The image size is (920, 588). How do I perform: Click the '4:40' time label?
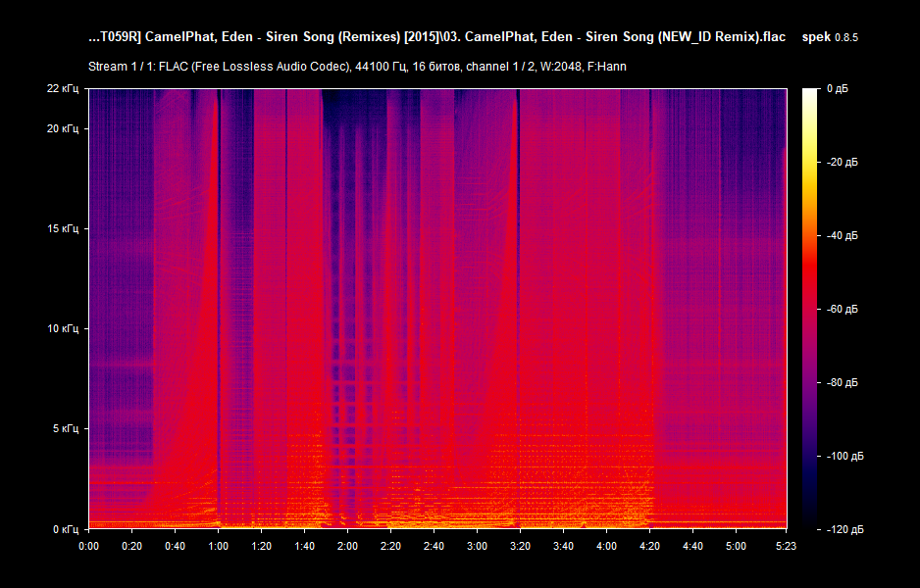click(x=692, y=547)
